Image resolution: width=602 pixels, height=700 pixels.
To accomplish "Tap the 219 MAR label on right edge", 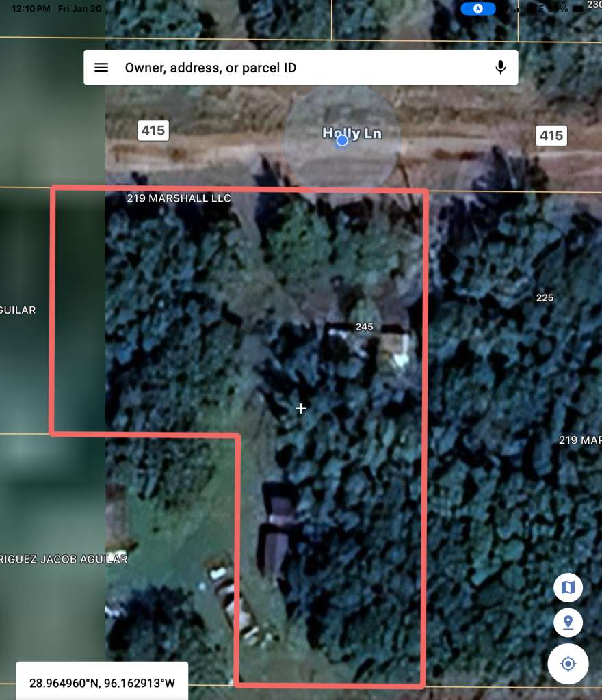I will pos(580,440).
